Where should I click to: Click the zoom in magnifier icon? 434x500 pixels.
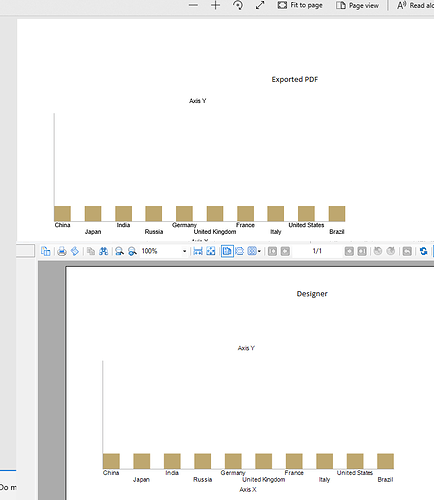119,251
